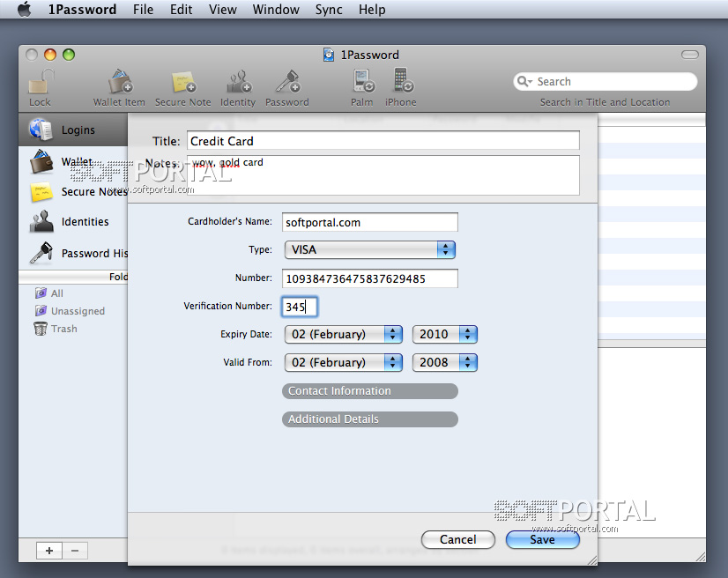Click the 1Password title bar document icon
The height and width of the screenshot is (578, 728).
point(329,56)
